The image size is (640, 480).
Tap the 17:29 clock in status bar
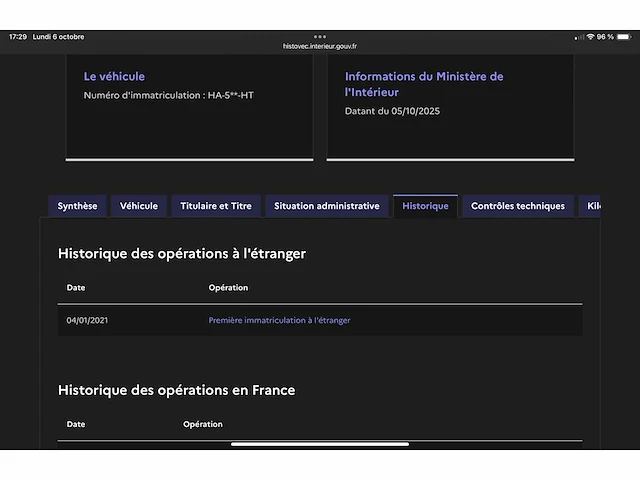point(18,37)
